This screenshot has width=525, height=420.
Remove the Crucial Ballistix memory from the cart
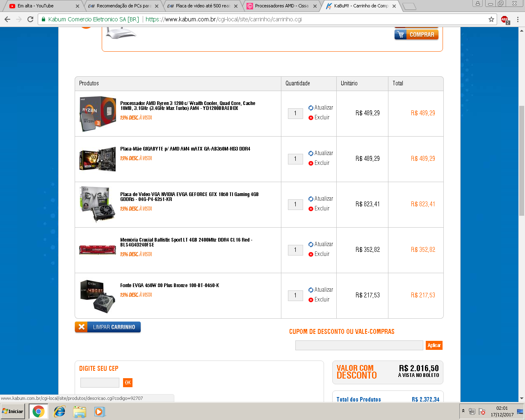pos(319,254)
